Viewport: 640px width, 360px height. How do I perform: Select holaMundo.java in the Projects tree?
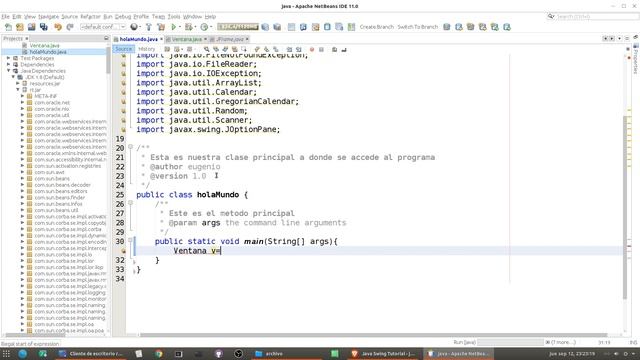(x=48, y=52)
